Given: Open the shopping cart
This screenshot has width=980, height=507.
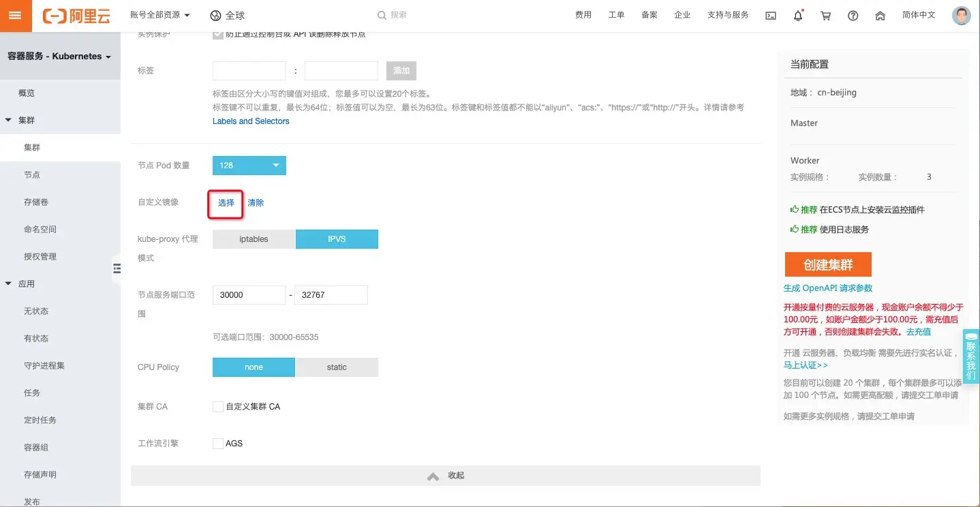Looking at the screenshot, I should [x=825, y=16].
